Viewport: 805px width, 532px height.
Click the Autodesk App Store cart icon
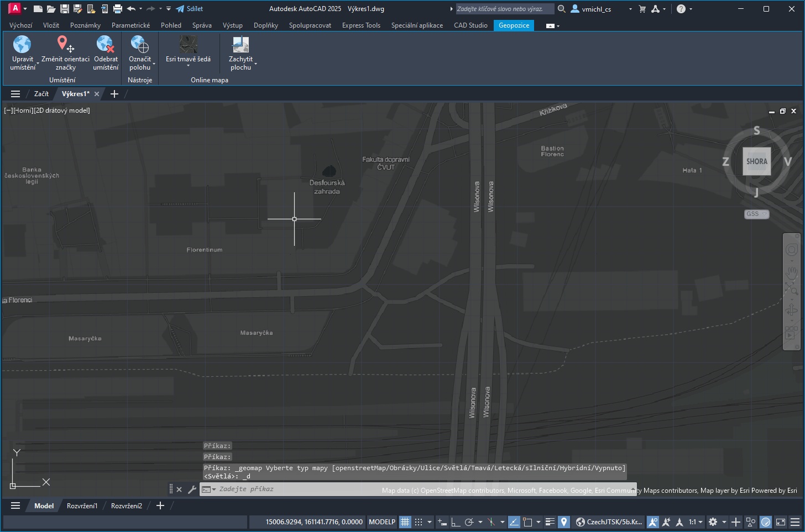point(642,9)
